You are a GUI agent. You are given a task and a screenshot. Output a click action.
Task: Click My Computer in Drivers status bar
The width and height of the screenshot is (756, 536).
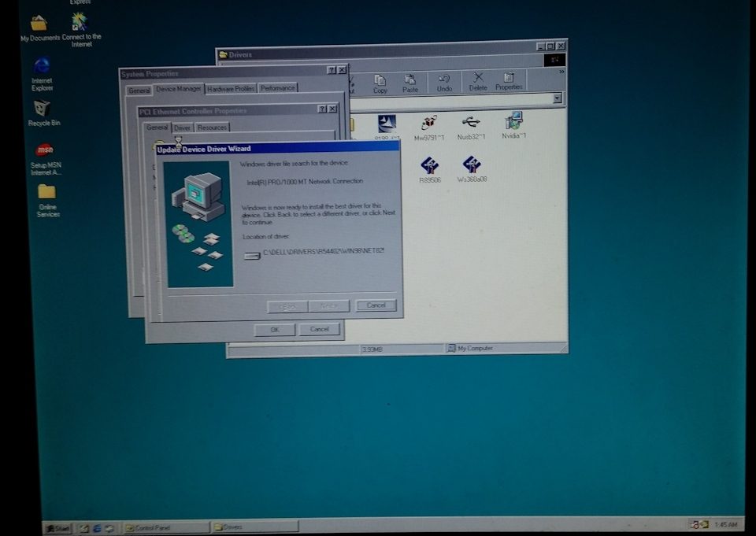click(469, 348)
